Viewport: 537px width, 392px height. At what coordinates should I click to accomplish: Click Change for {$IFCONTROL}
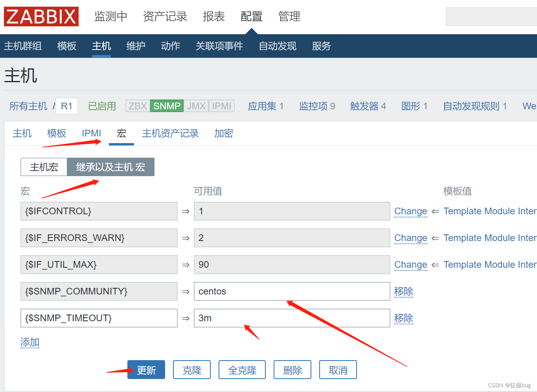(x=411, y=211)
